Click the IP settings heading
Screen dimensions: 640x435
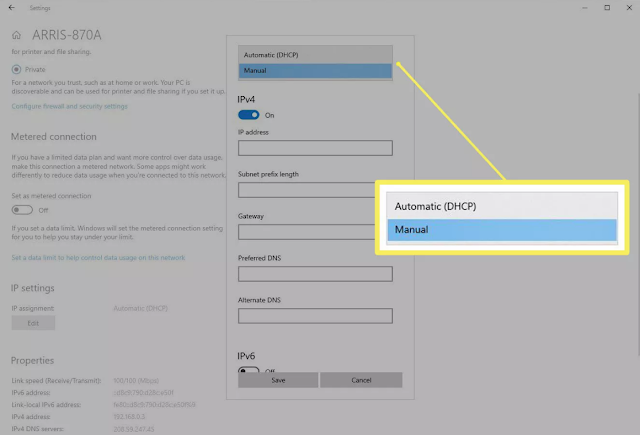[x=33, y=288]
